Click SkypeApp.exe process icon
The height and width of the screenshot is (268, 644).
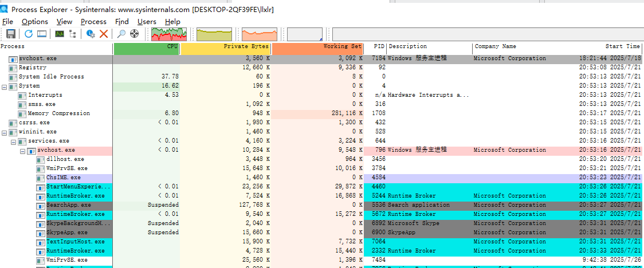tap(40, 232)
